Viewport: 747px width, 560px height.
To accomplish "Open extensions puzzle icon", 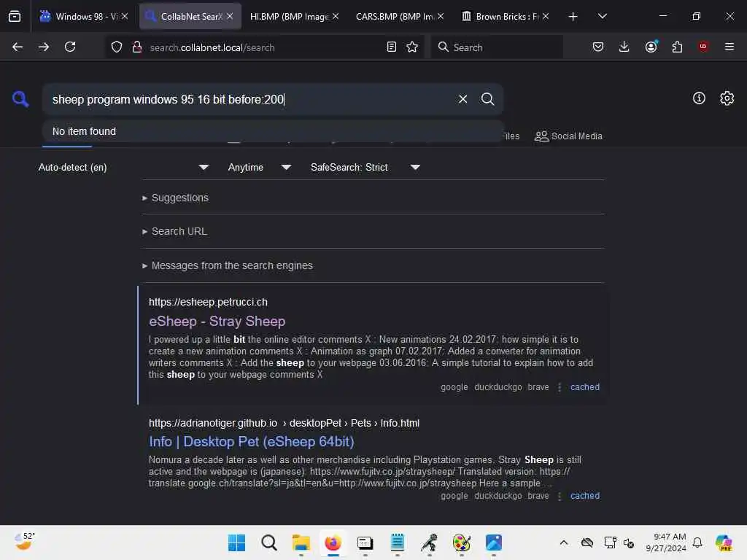I will point(677,47).
